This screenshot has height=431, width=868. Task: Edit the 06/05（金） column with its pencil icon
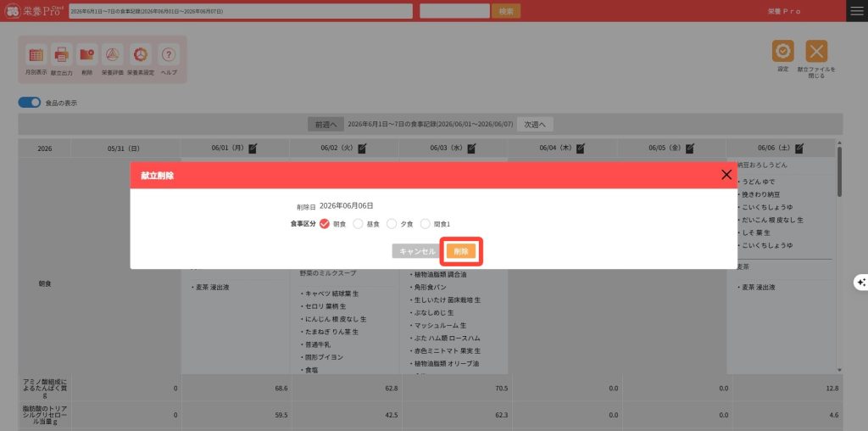tap(690, 148)
